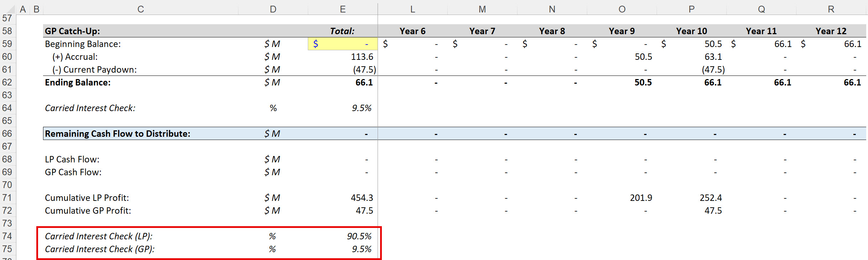Screen dimensions: 868x260
Task: Select the Year 12 header cell
Action: click(831, 31)
